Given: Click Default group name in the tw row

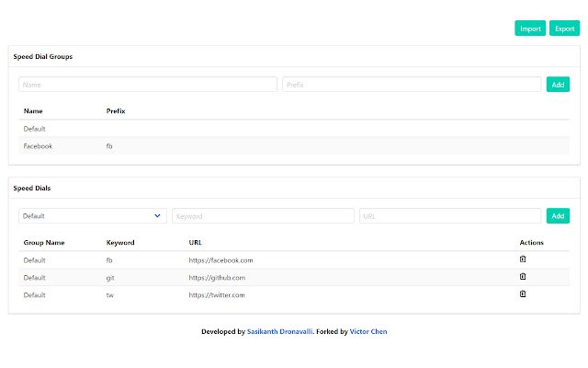Looking at the screenshot, I should click(x=34, y=295).
